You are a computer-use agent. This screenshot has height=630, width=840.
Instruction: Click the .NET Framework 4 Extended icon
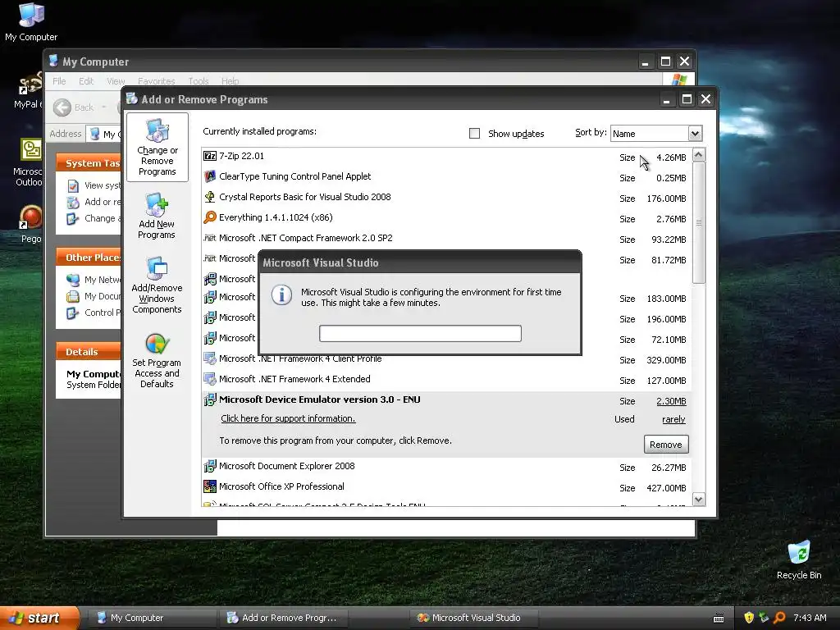click(210, 379)
